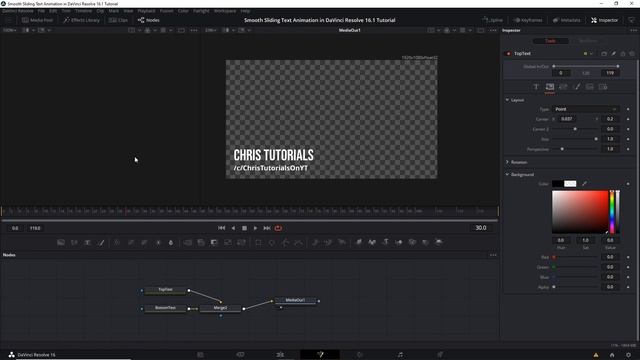Open the Keyframes panel
The height and width of the screenshot is (360, 640).
point(528,20)
